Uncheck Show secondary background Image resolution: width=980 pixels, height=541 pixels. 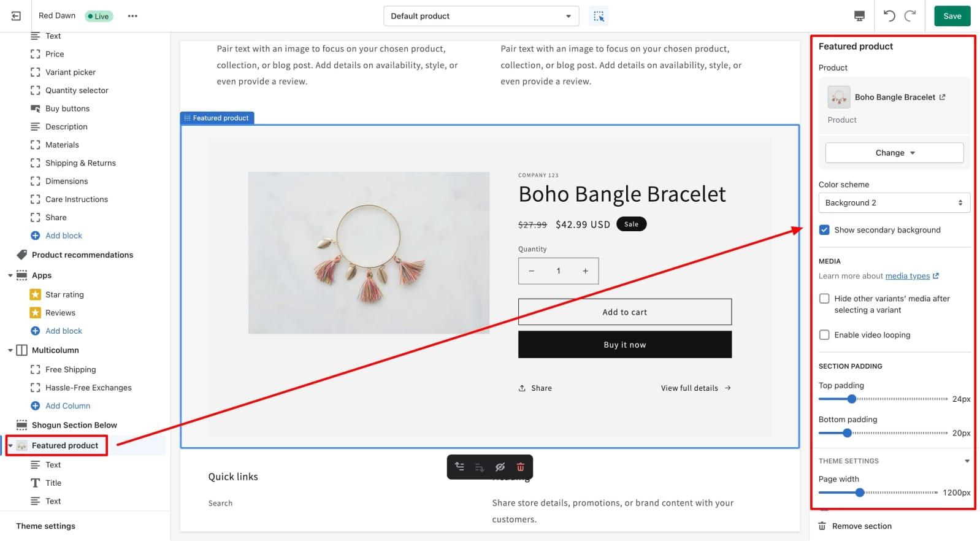point(825,230)
